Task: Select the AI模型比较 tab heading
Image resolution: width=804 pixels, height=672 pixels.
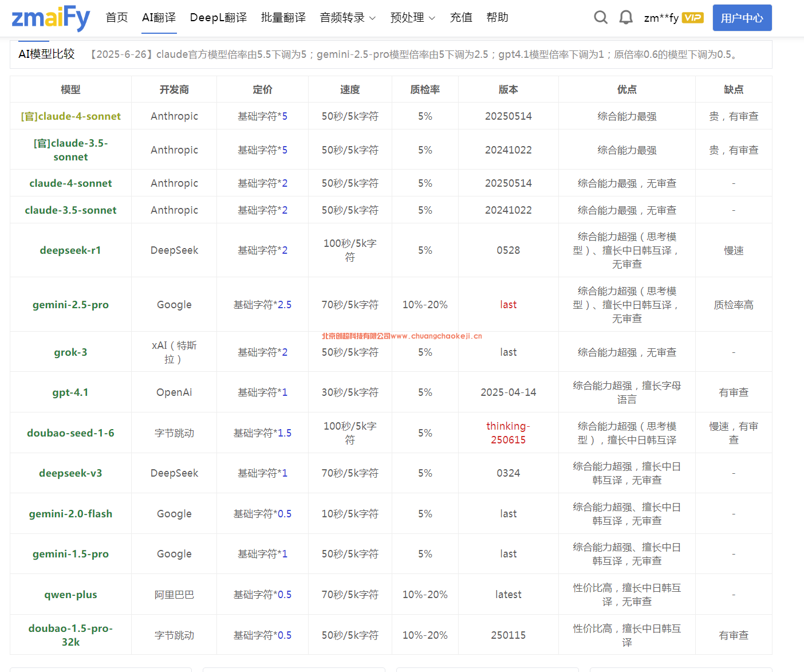Action: 46,54
